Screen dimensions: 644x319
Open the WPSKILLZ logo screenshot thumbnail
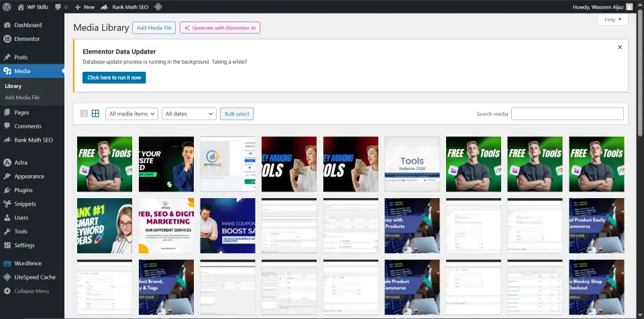click(x=227, y=164)
